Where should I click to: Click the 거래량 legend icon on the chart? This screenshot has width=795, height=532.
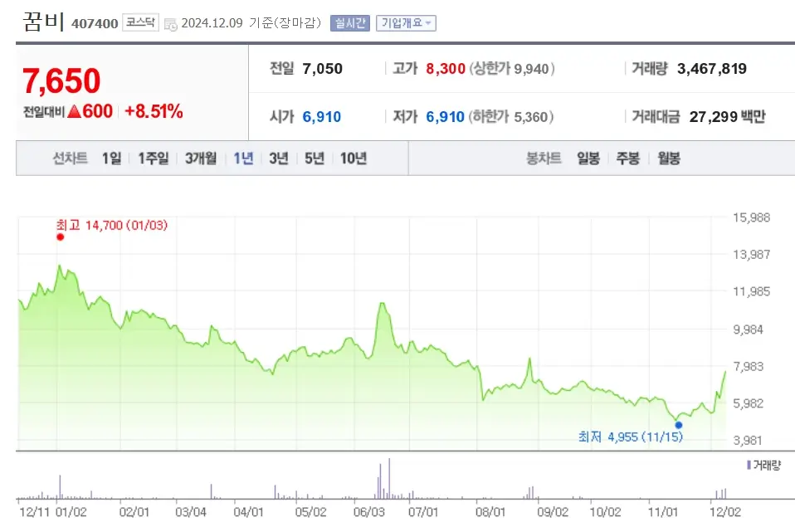[750, 466]
